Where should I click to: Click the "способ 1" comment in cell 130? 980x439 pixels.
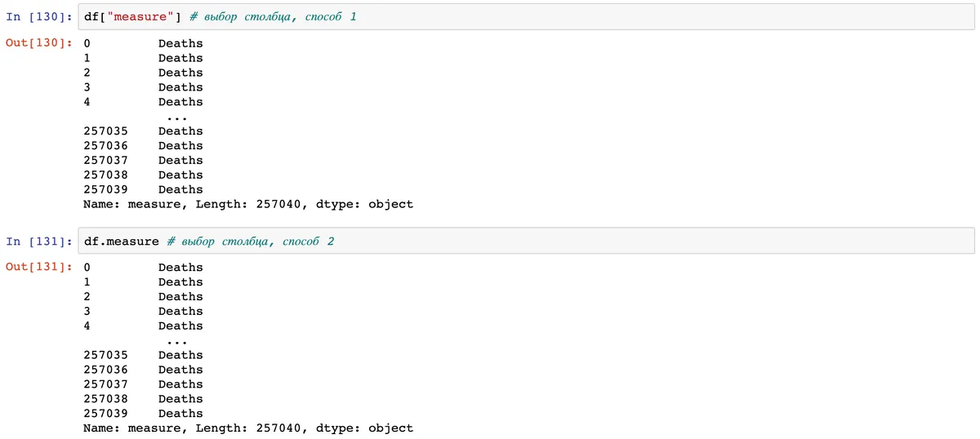tap(329, 16)
